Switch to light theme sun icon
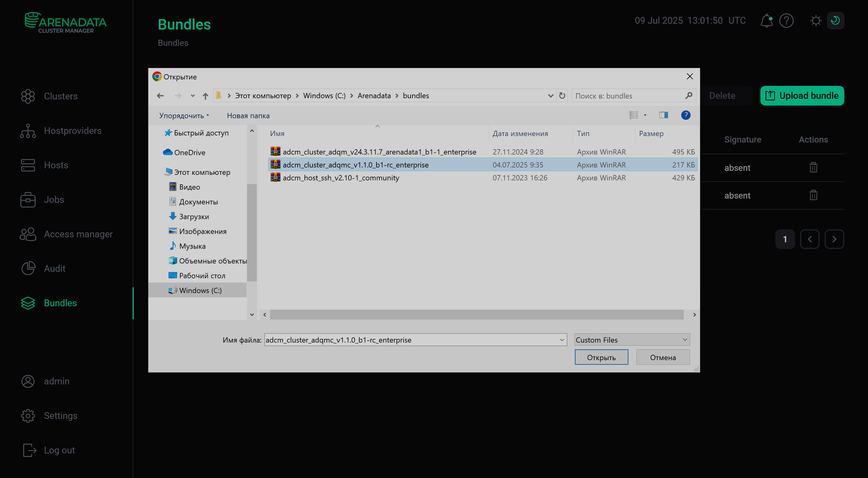 pos(815,21)
